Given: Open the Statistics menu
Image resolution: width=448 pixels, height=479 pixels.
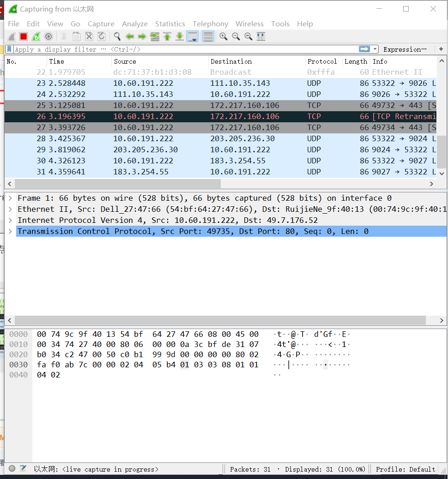Looking at the screenshot, I should (x=170, y=24).
